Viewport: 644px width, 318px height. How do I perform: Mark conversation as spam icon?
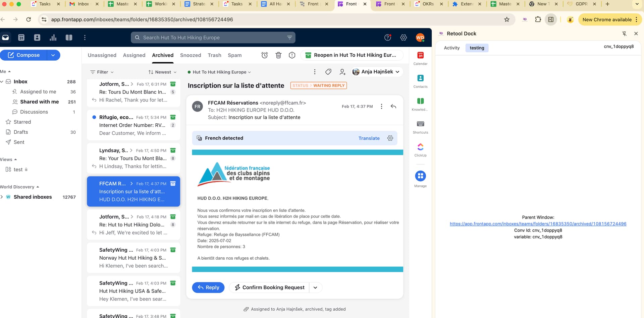point(292,55)
